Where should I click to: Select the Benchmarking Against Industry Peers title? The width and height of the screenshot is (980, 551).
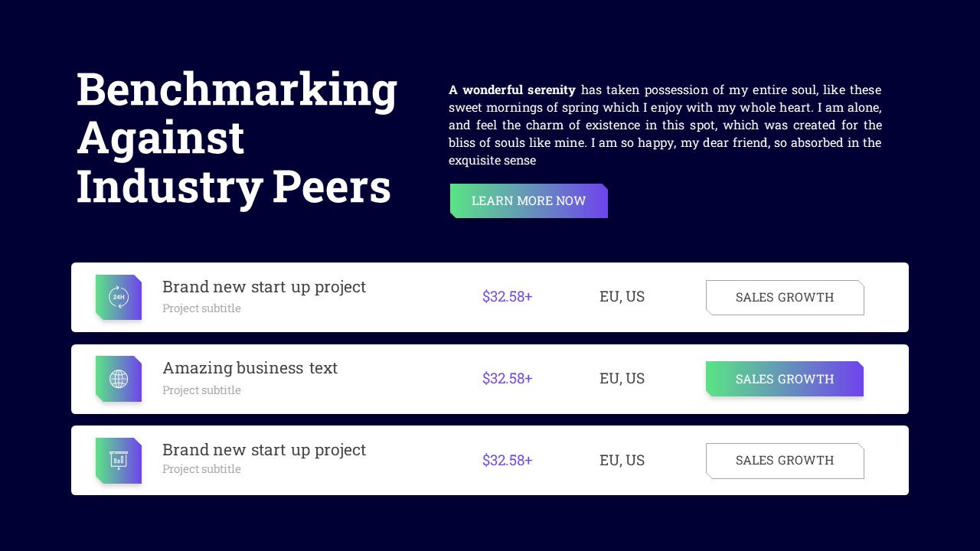point(237,138)
